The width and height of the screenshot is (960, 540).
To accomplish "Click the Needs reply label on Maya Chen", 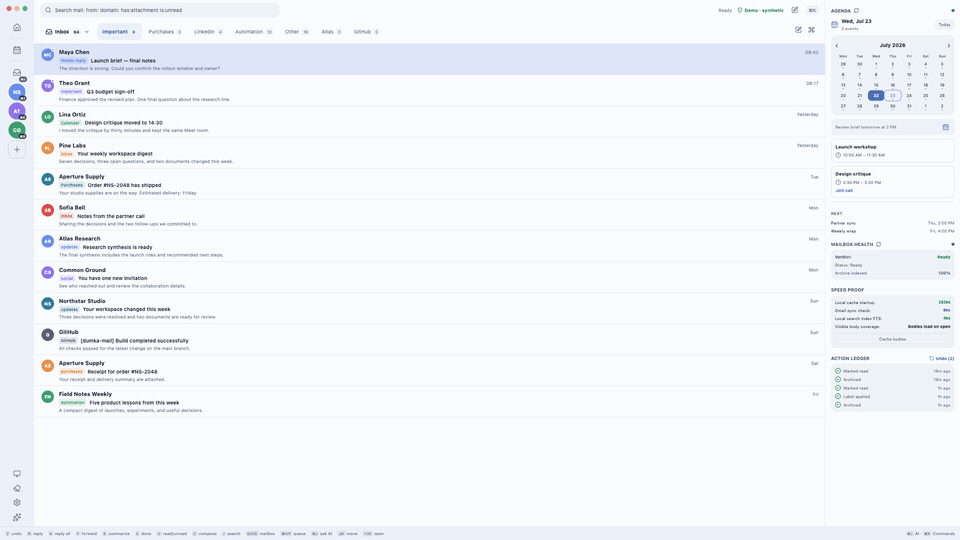I will click(73, 61).
